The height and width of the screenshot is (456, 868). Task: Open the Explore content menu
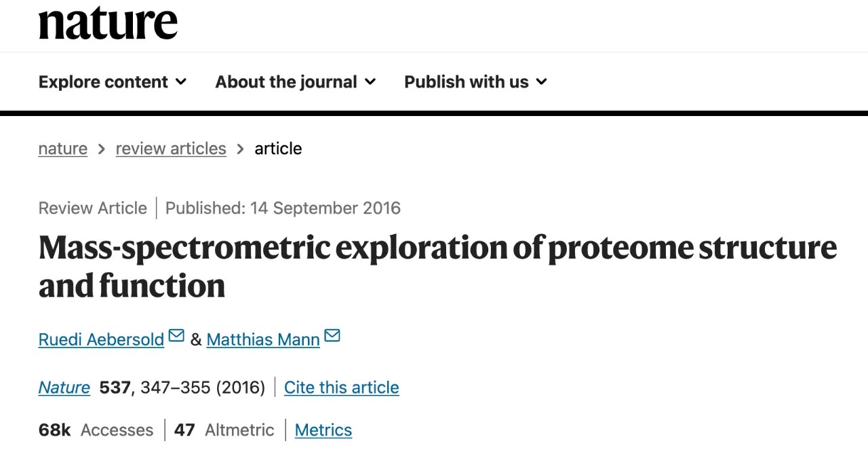103,82
